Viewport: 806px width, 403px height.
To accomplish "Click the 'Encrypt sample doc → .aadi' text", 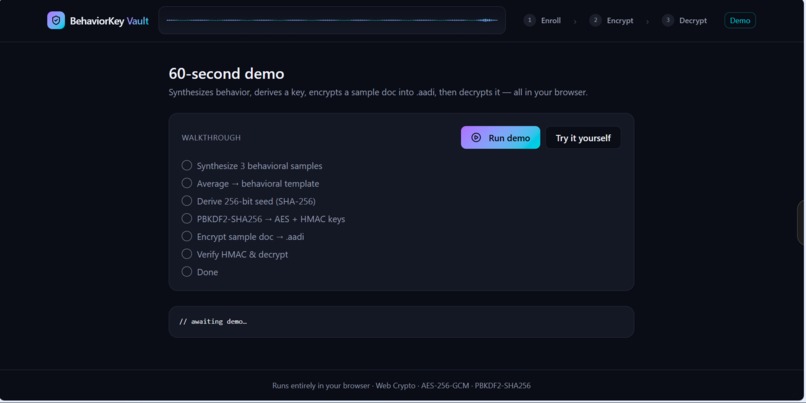I will pyautogui.click(x=250, y=237).
